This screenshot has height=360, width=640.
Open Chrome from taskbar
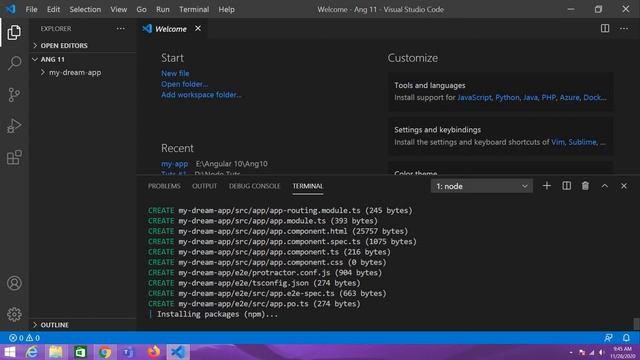pos(105,352)
